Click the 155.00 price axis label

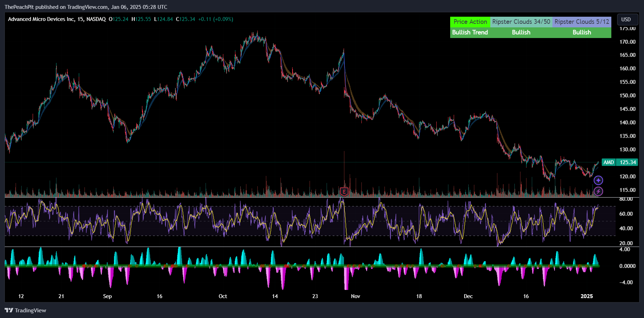(627, 82)
